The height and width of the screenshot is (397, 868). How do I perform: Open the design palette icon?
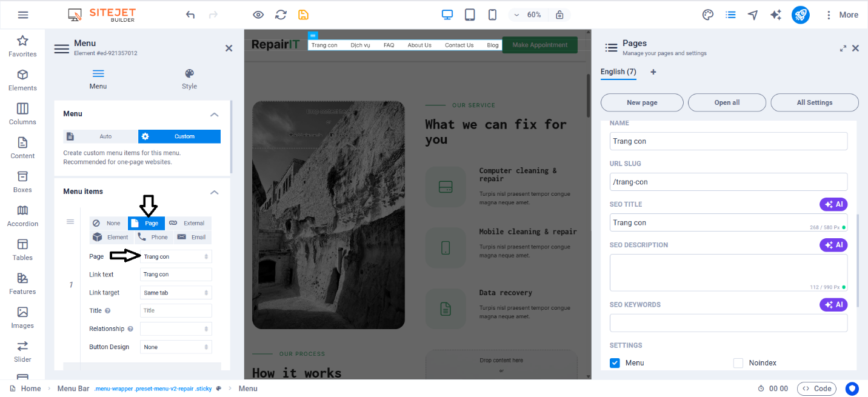coord(707,15)
